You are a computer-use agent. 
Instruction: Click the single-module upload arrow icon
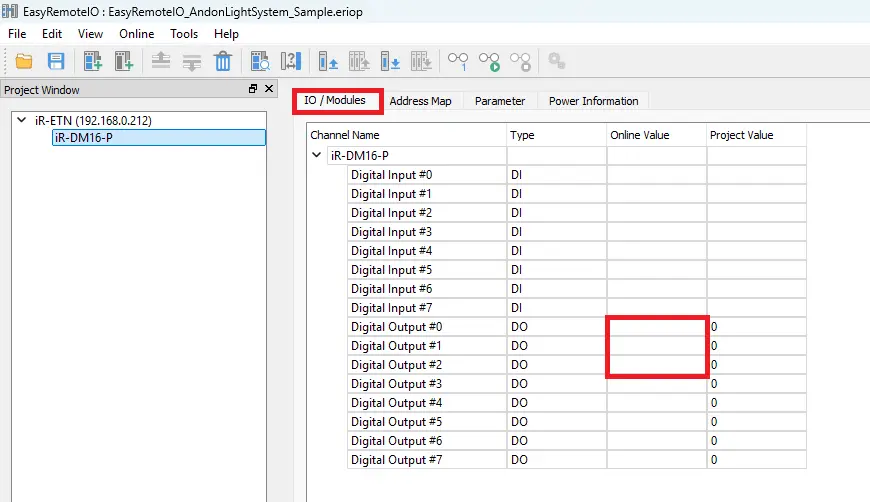tap(328, 61)
